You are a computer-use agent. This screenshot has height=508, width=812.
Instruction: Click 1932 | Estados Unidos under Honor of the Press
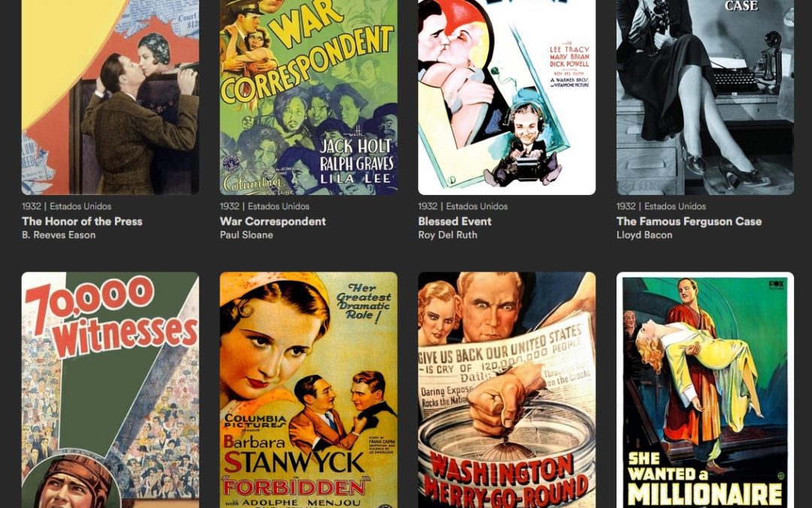coord(66,206)
